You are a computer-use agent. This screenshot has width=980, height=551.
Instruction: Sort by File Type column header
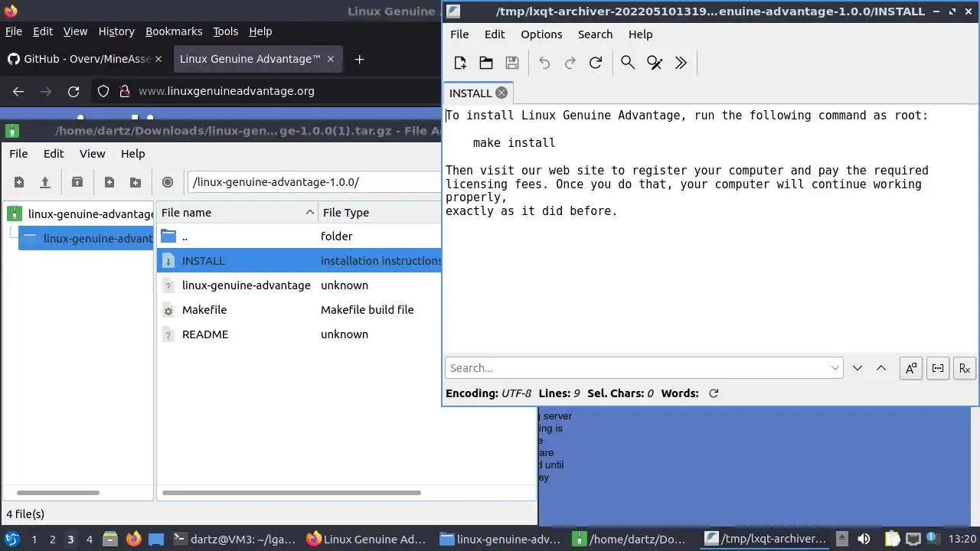380,213
